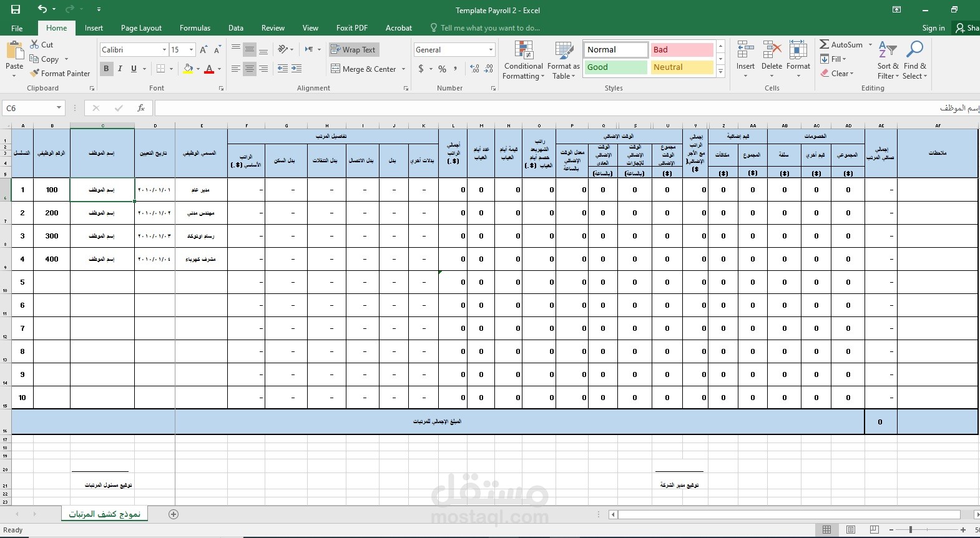Add a new sheet with plus button
The width and height of the screenshot is (980, 538).
click(174, 514)
